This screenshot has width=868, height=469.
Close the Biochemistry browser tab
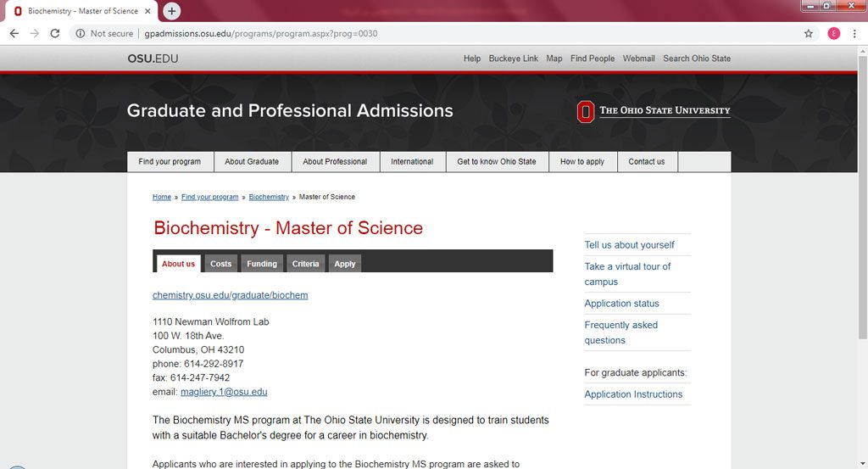147,11
